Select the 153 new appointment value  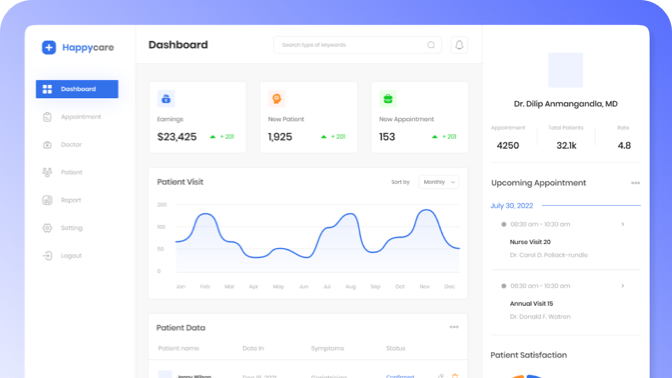387,137
